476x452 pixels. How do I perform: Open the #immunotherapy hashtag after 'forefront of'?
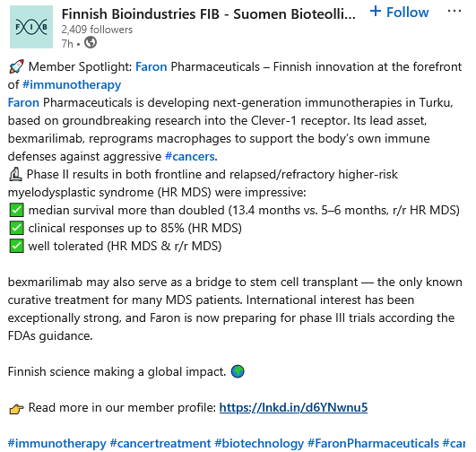72,84
